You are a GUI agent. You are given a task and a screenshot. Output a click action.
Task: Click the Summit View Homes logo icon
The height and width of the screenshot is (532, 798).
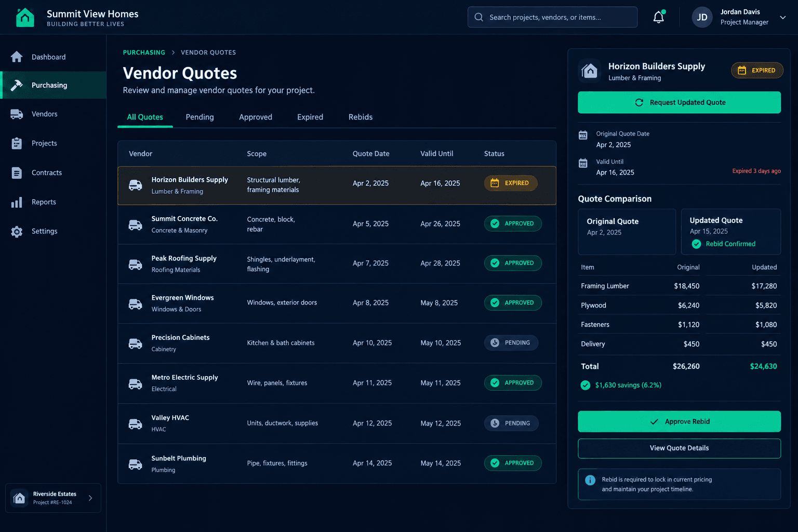click(25, 17)
